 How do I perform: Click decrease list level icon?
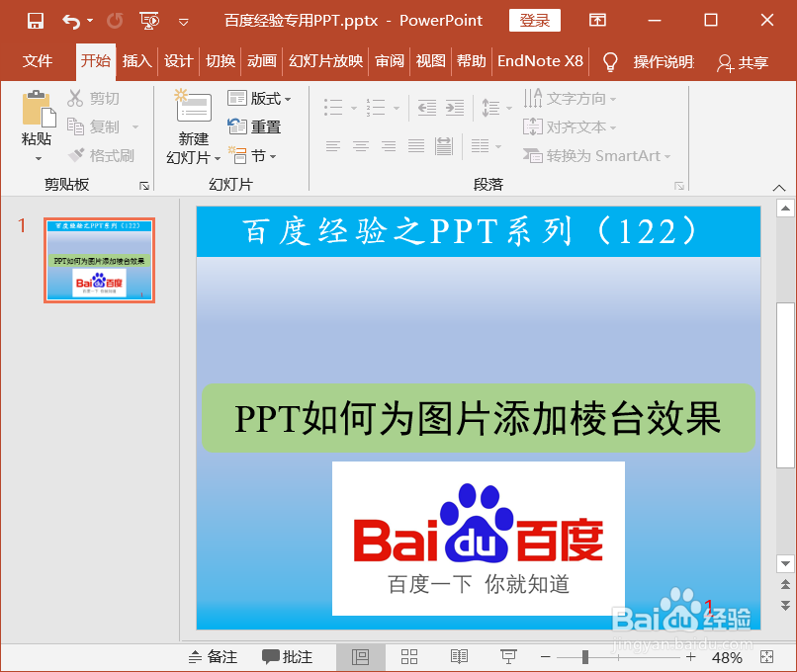[426, 108]
